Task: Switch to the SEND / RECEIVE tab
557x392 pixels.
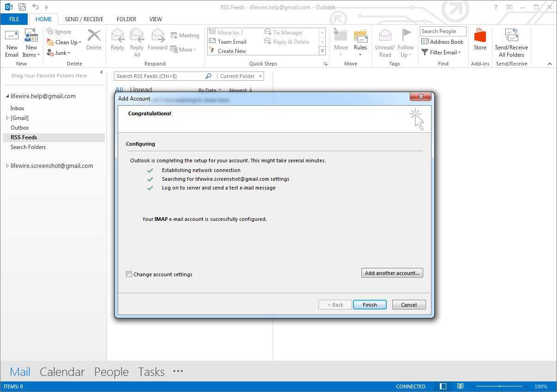Action: click(84, 19)
